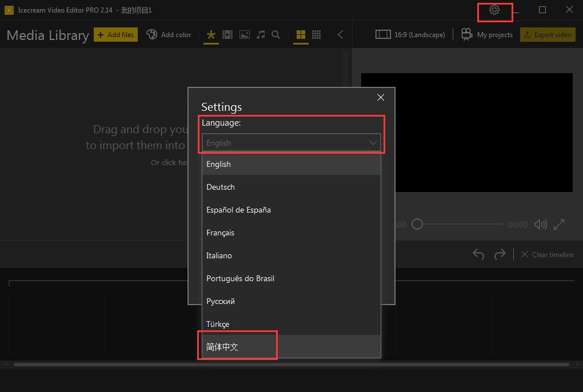
Task: Select Português do Brasil language
Action: 291,278
